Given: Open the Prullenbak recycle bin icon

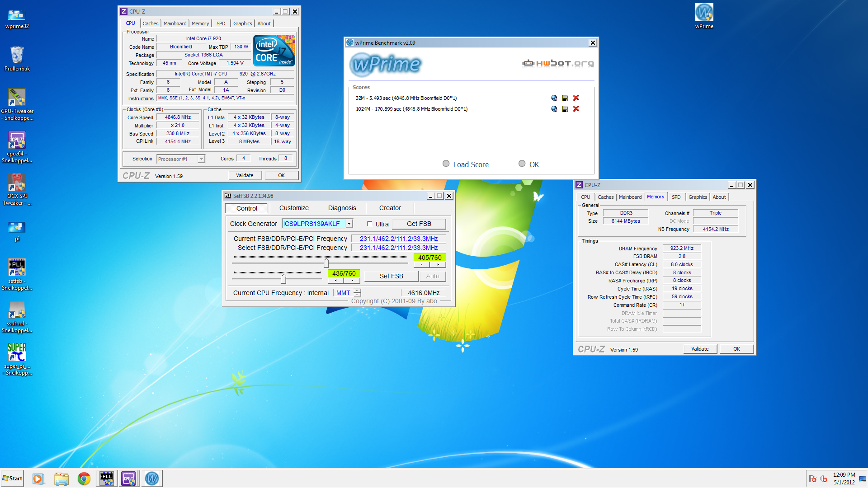Looking at the screenshot, I should click(17, 59).
